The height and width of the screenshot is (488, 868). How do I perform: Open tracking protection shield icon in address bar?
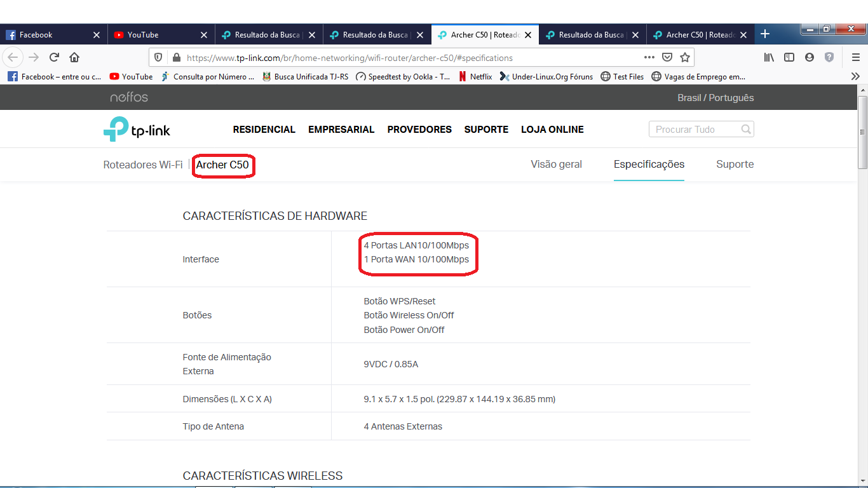click(159, 57)
